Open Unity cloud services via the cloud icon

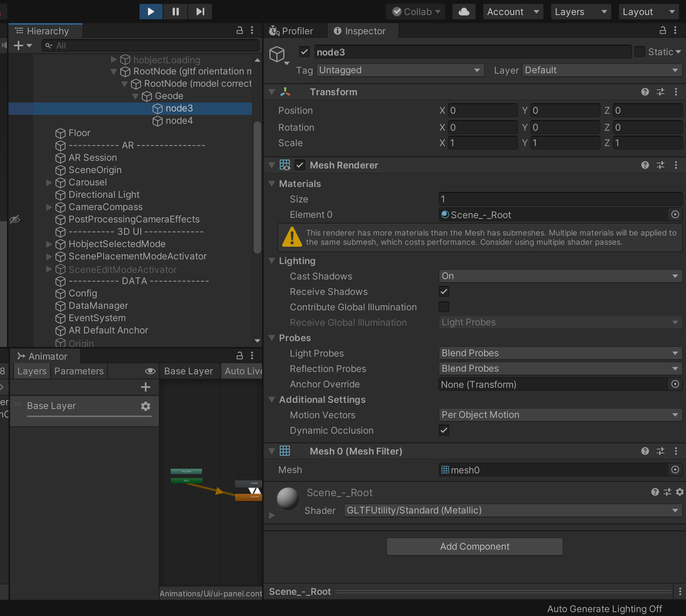point(464,12)
